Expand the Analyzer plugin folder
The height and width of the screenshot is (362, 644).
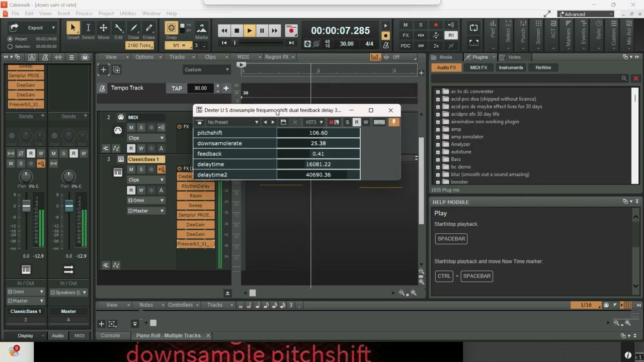click(x=438, y=144)
